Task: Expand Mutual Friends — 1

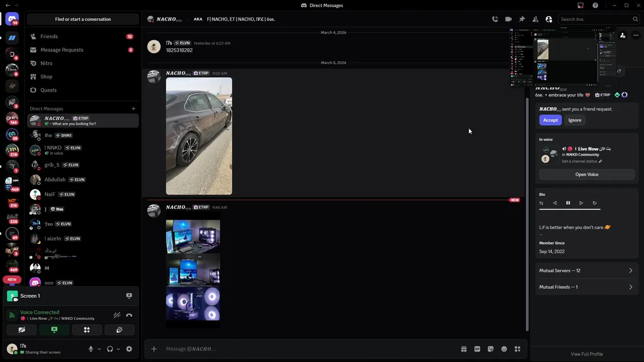Action: click(587, 287)
